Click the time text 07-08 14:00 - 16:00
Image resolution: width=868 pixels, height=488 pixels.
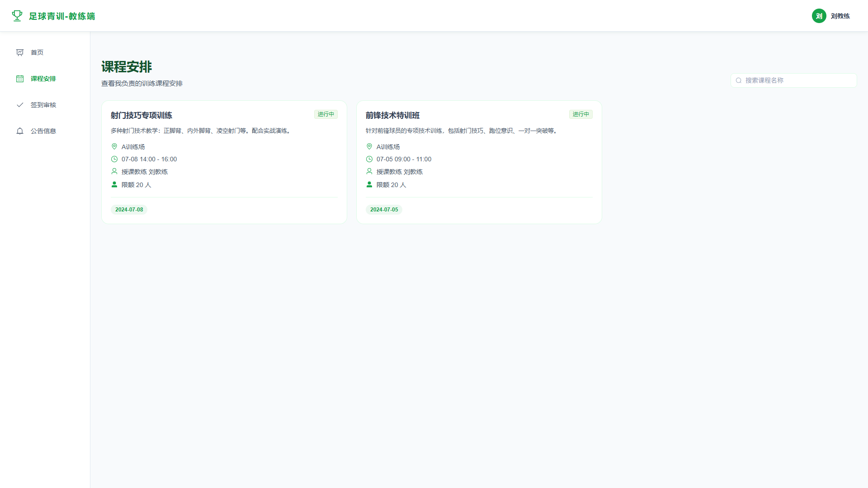click(149, 159)
